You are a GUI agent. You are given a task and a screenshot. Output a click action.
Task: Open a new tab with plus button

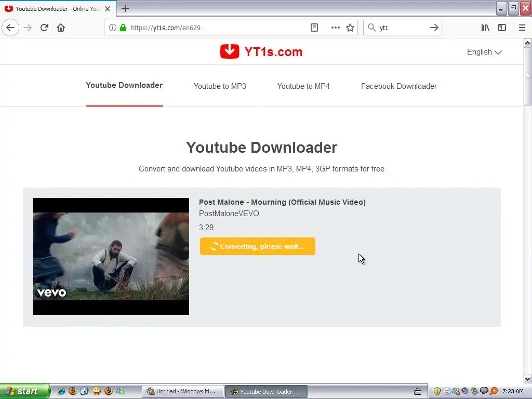pos(125,8)
